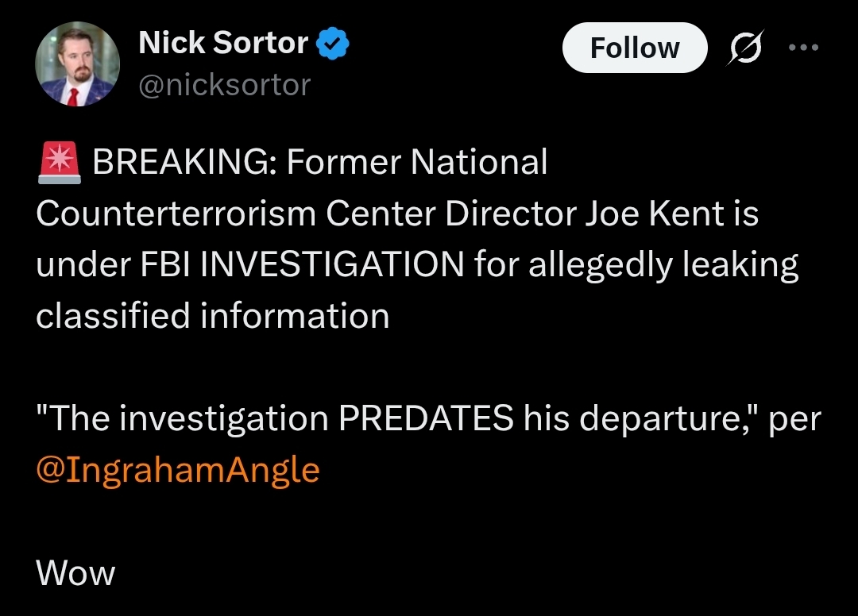
Task: Click the words "Former National"
Action: click(417, 163)
